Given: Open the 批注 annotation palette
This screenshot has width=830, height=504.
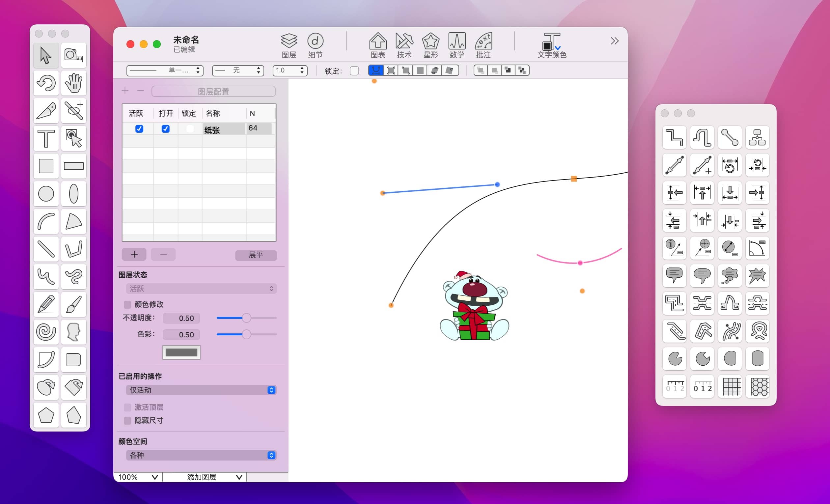Looking at the screenshot, I should tap(483, 45).
